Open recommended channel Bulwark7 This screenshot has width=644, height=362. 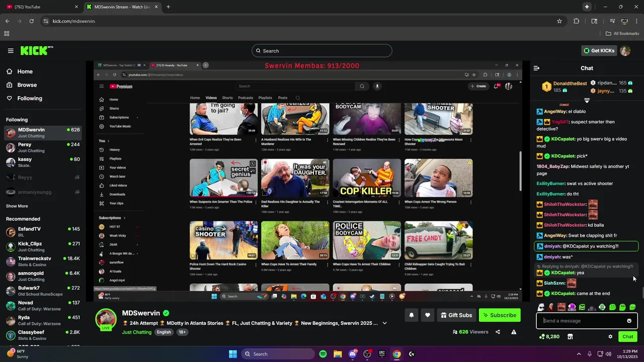[43, 291]
